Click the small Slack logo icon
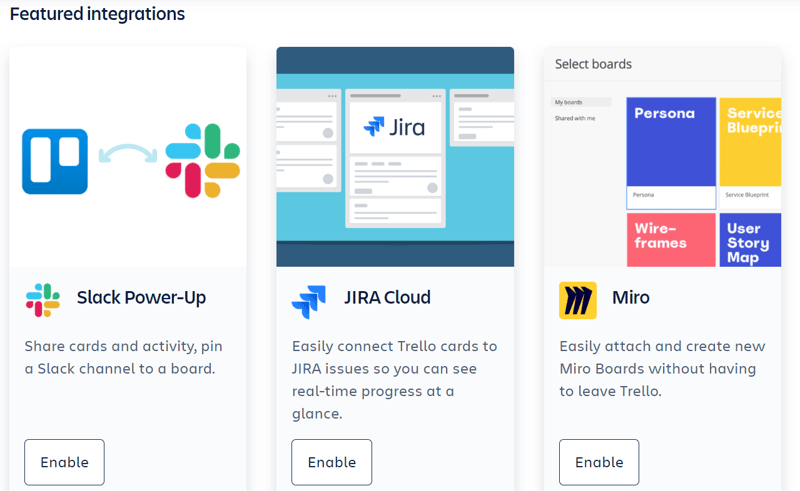800x491 pixels. [43, 300]
